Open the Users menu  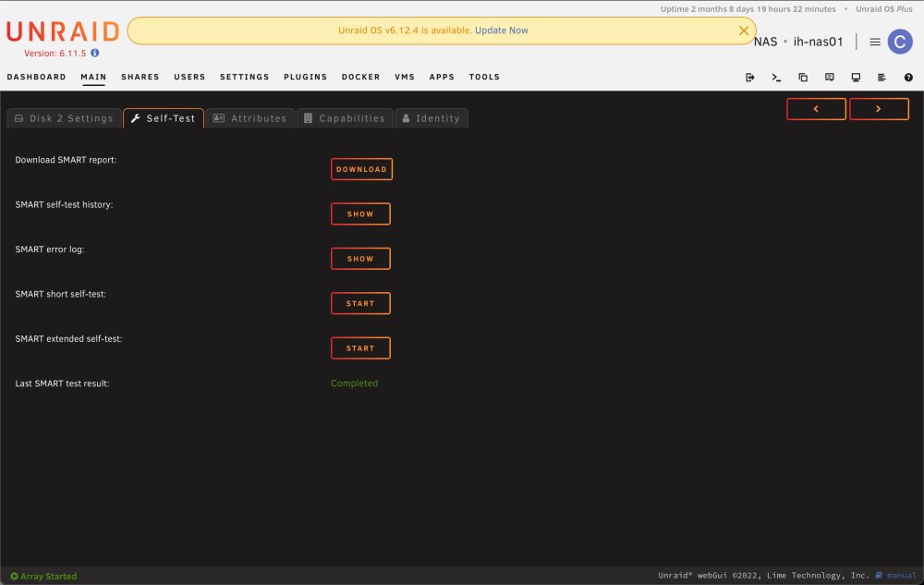[x=189, y=78]
